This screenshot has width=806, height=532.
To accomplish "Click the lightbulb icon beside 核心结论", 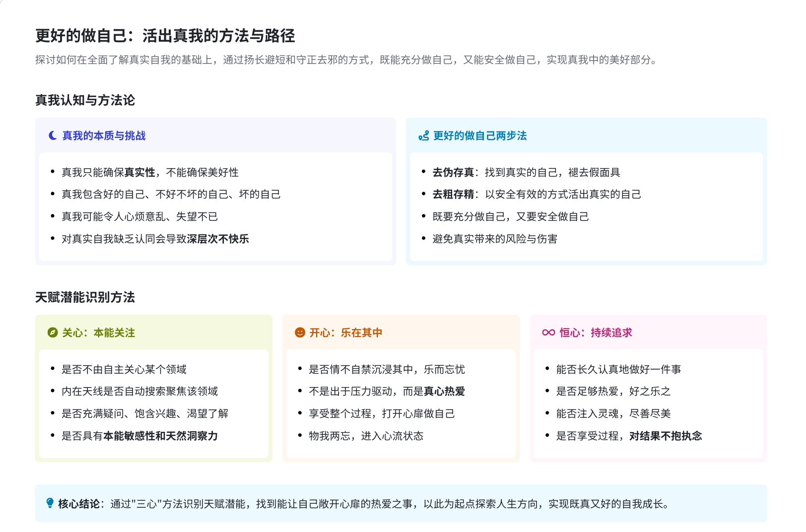I will pos(50,503).
